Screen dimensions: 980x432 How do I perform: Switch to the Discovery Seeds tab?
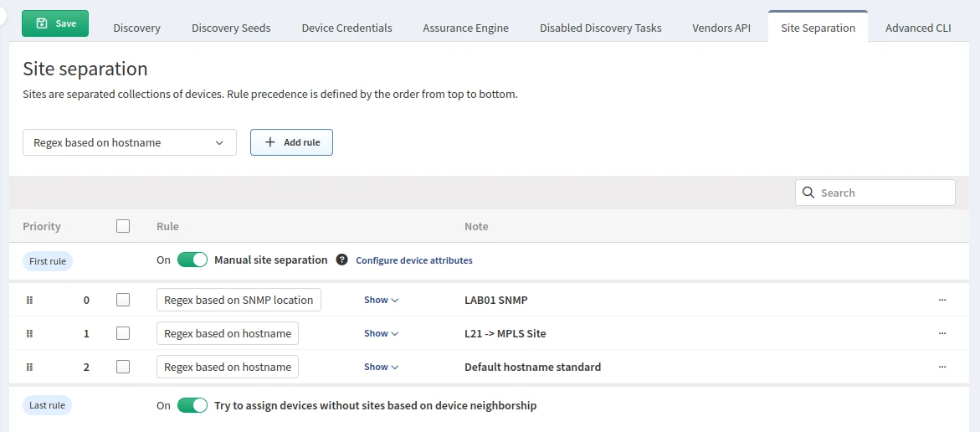231,28
